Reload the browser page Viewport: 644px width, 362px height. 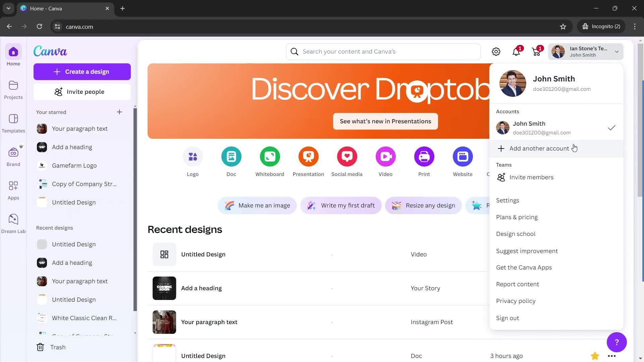click(x=39, y=26)
